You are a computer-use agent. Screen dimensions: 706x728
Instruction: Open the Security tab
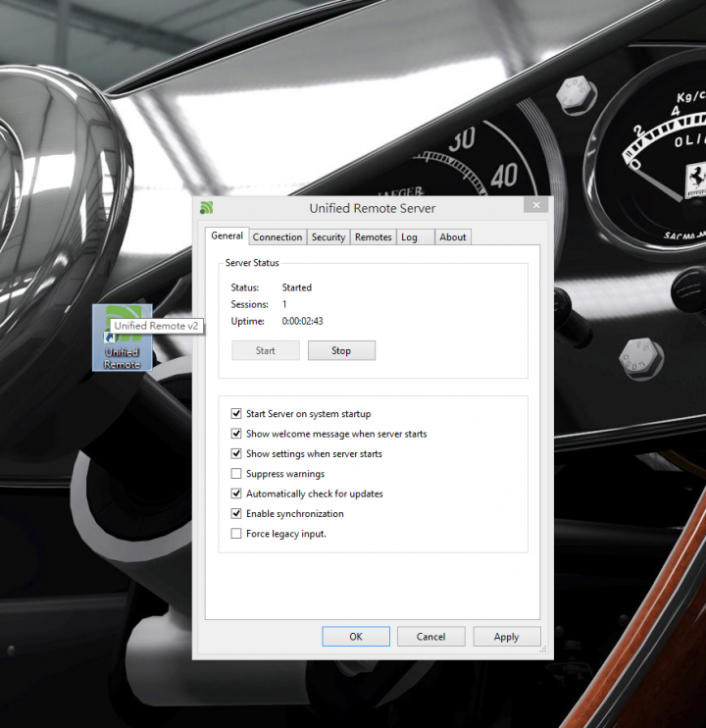coord(328,237)
